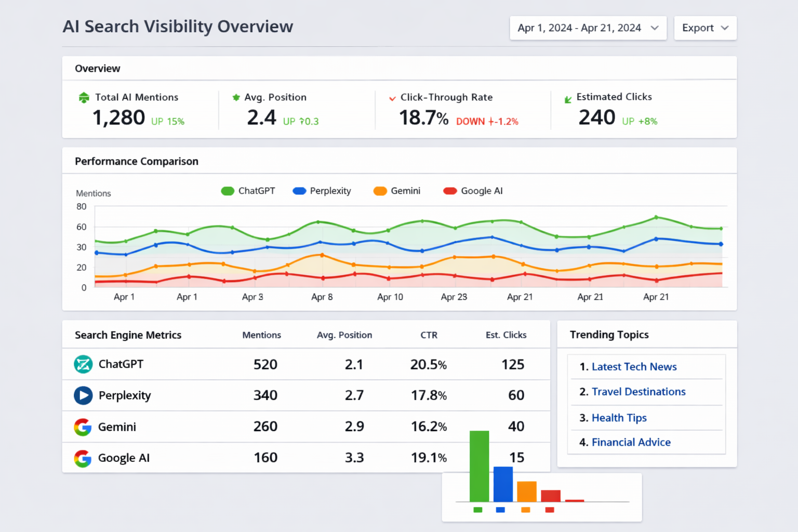The height and width of the screenshot is (532, 798).
Task: Click Google AI CTR value 19.1%
Action: [x=429, y=458]
